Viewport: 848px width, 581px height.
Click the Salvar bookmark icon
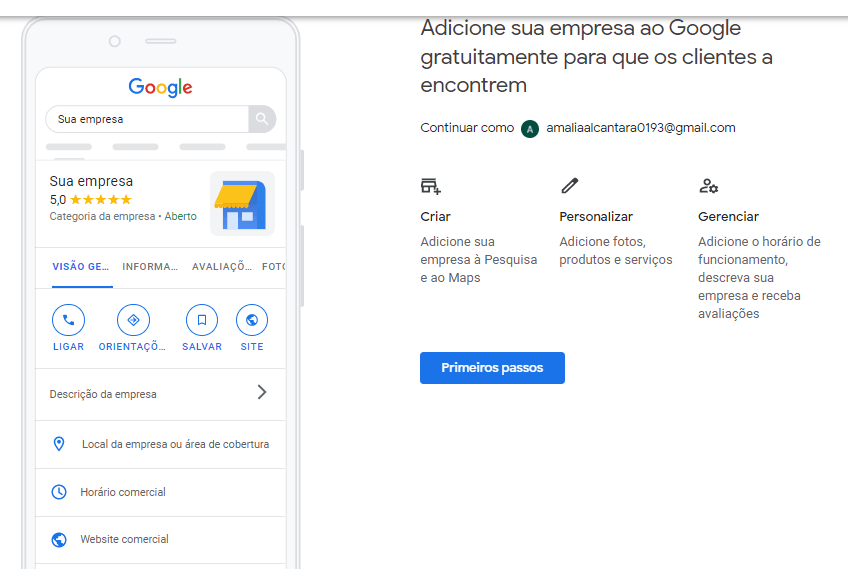point(202,321)
